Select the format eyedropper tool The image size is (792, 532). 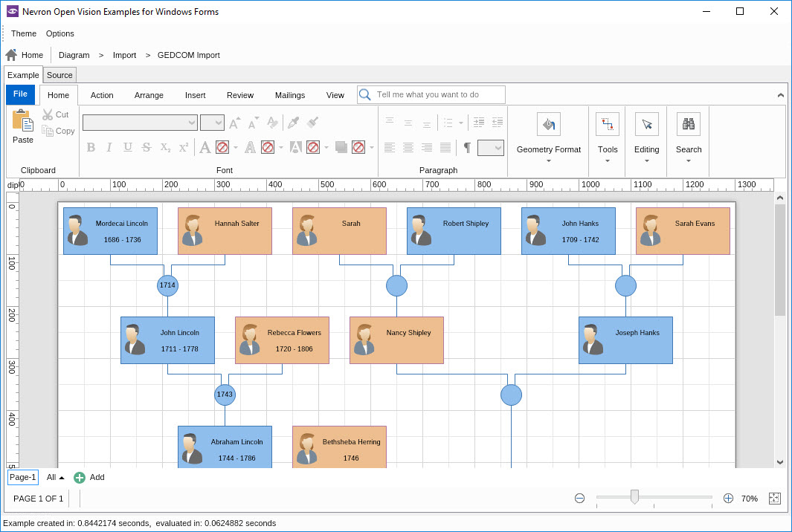click(x=294, y=123)
